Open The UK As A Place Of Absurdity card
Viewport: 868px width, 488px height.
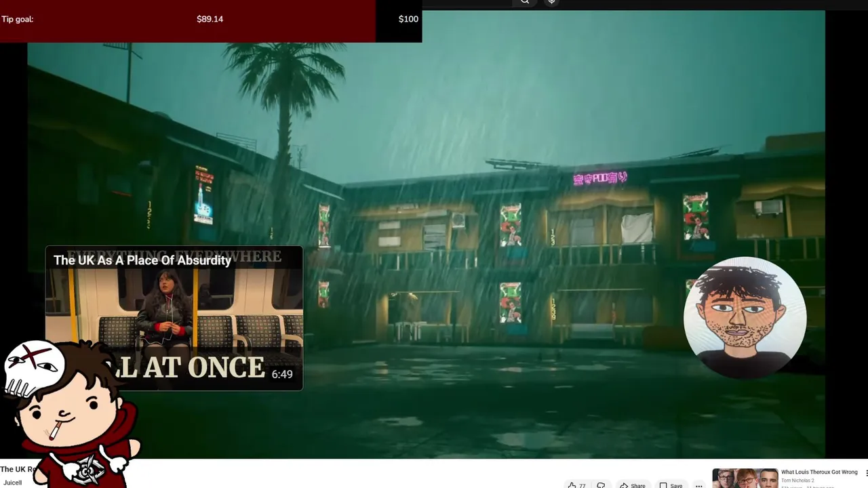(x=174, y=318)
